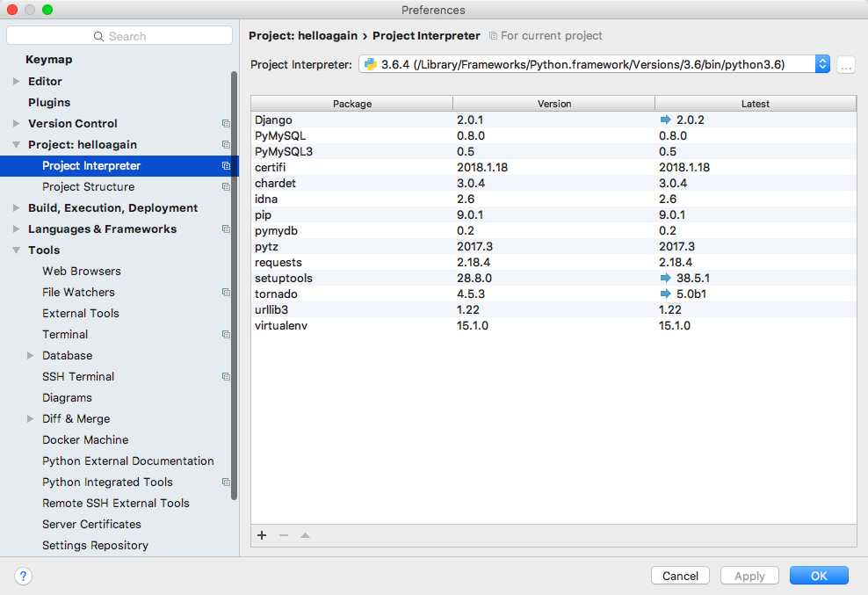Open Python External Documentation settings

128,461
